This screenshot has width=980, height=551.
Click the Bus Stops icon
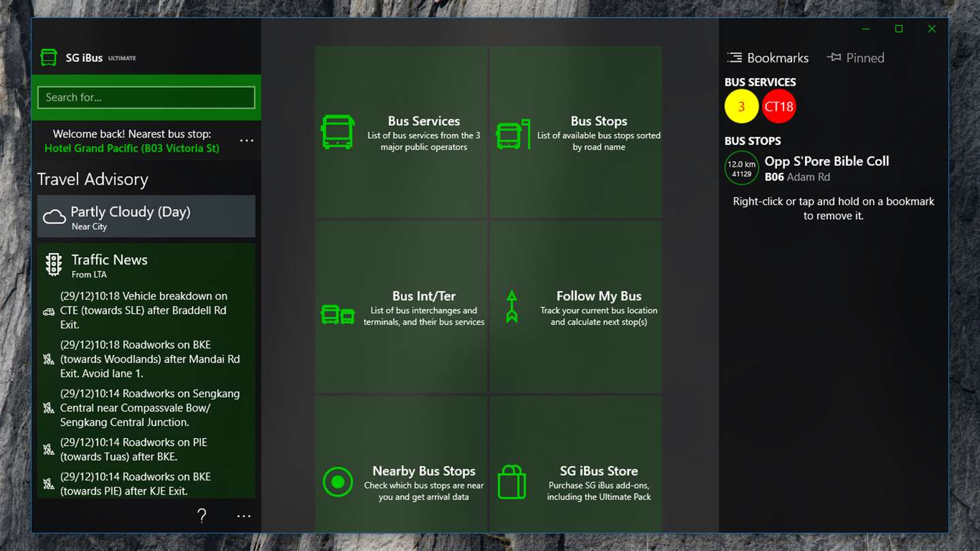pyautogui.click(x=512, y=134)
